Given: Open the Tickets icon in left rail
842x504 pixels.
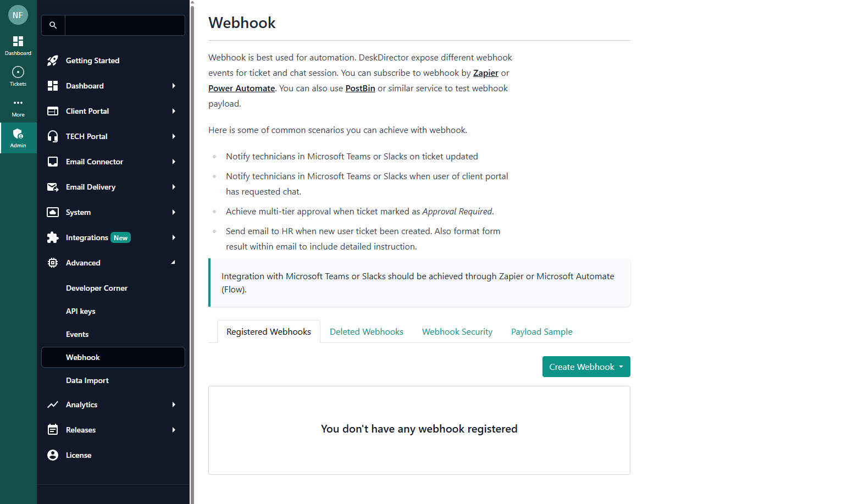Looking at the screenshot, I should [18, 73].
